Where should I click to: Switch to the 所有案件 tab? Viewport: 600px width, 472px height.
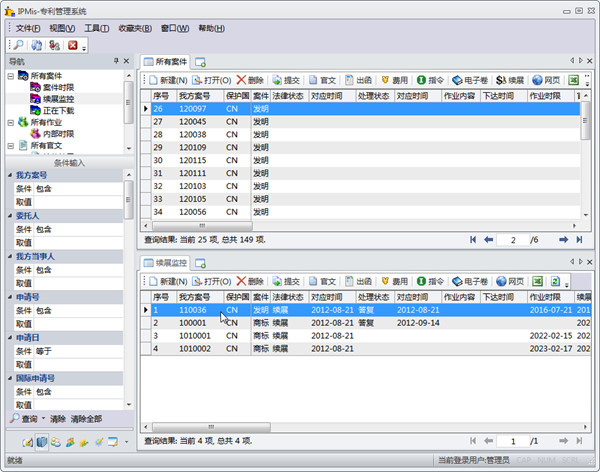pos(166,62)
